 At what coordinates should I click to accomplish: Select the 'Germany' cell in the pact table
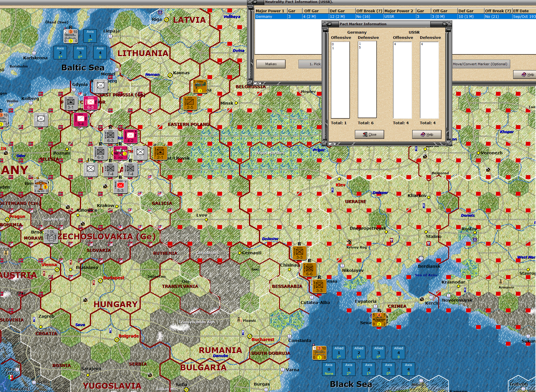point(271,17)
